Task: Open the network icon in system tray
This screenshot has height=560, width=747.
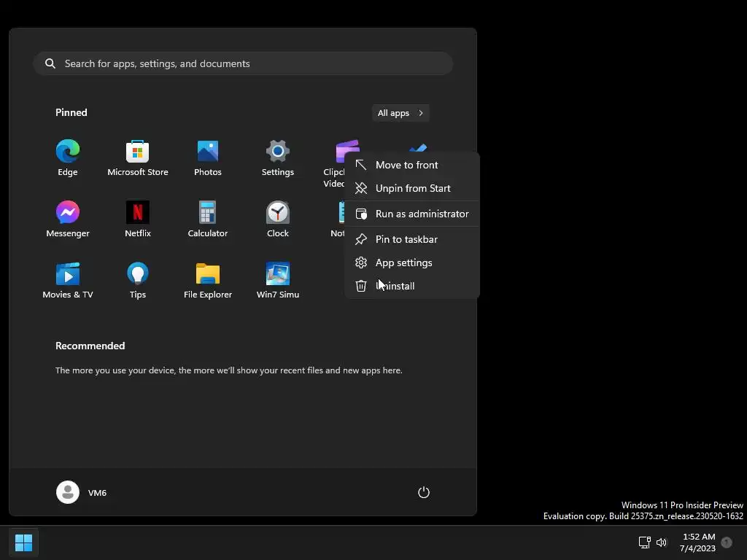Action: point(645,542)
